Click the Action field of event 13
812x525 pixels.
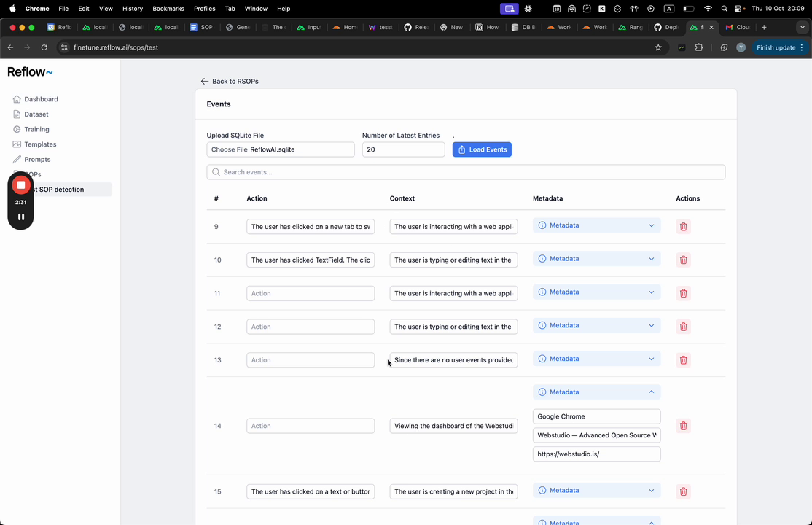click(x=311, y=360)
